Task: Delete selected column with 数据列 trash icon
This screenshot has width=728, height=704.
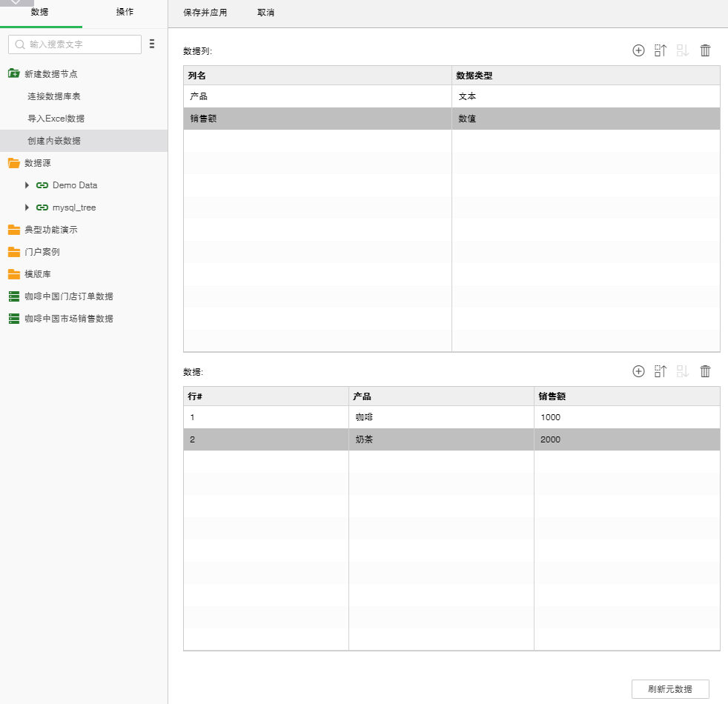Action: [705, 50]
